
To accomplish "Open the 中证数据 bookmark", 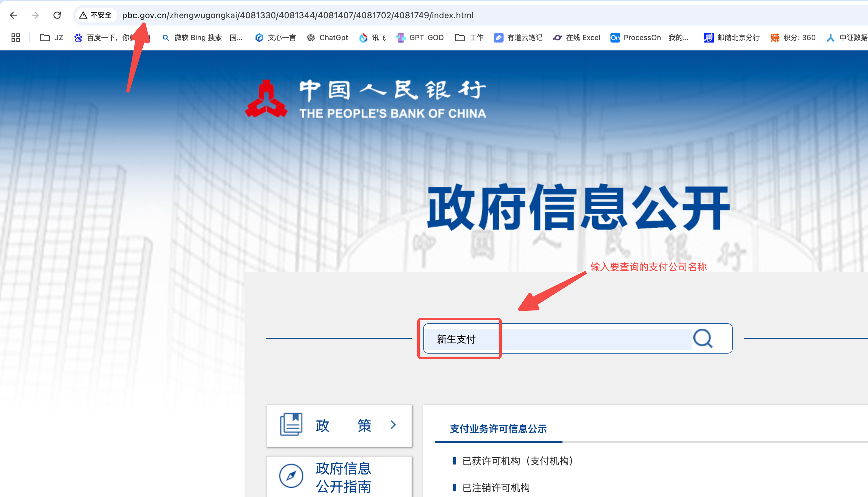I will pyautogui.click(x=847, y=38).
